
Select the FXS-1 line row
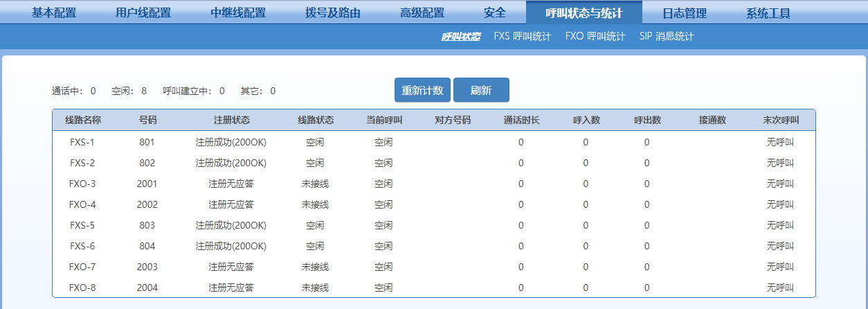82,142
